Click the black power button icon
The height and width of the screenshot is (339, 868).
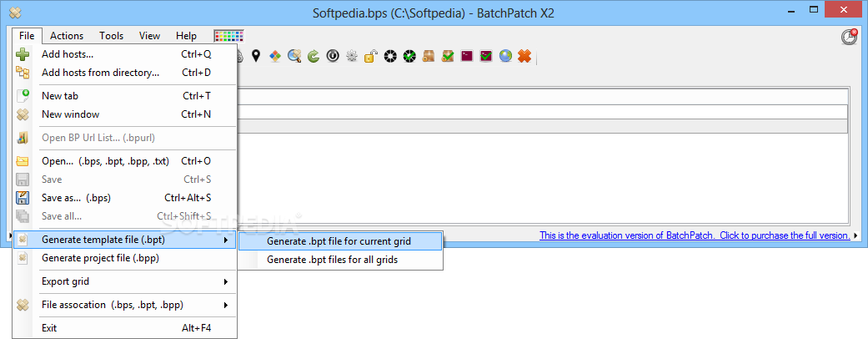(x=332, y=56)
